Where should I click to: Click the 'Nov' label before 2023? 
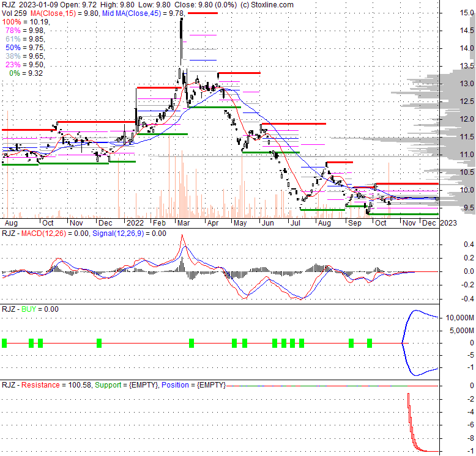(409, 223)
